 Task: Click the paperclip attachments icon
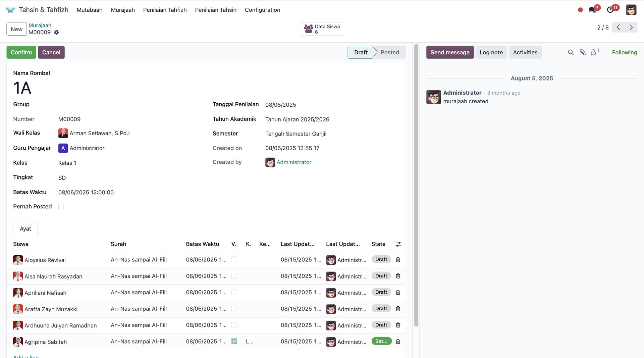click(583, 52)
